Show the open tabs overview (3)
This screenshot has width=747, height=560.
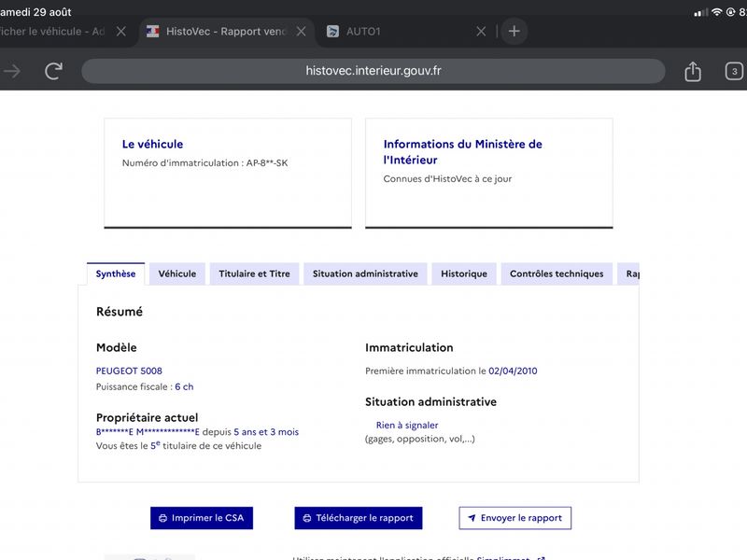[x=734, y=72]
